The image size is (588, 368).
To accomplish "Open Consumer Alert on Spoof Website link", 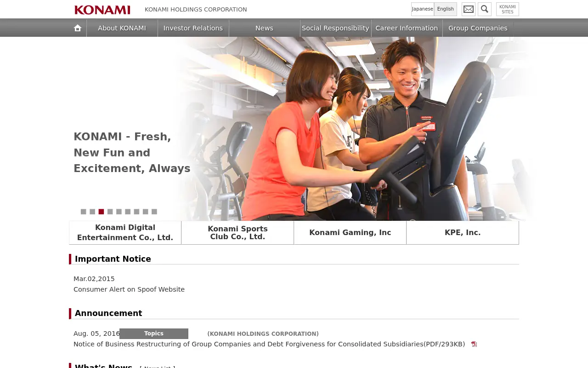I will pos(129,289).
